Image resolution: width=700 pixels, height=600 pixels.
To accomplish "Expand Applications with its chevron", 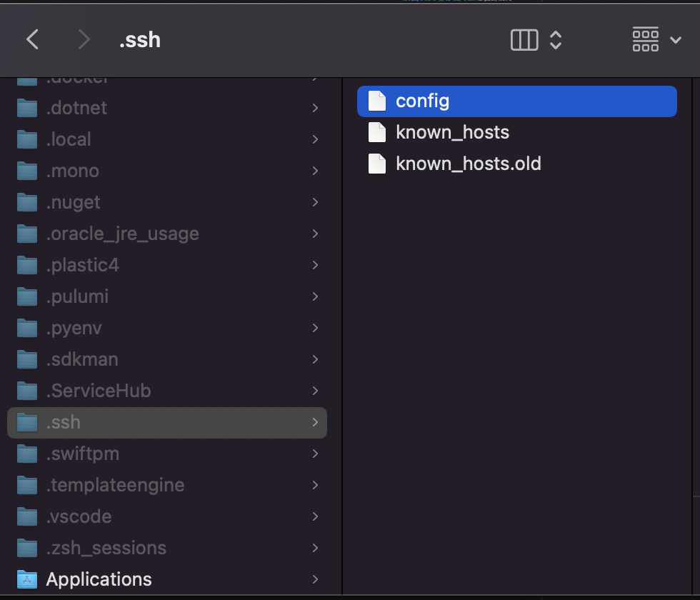I will click(x=315, y=579).
